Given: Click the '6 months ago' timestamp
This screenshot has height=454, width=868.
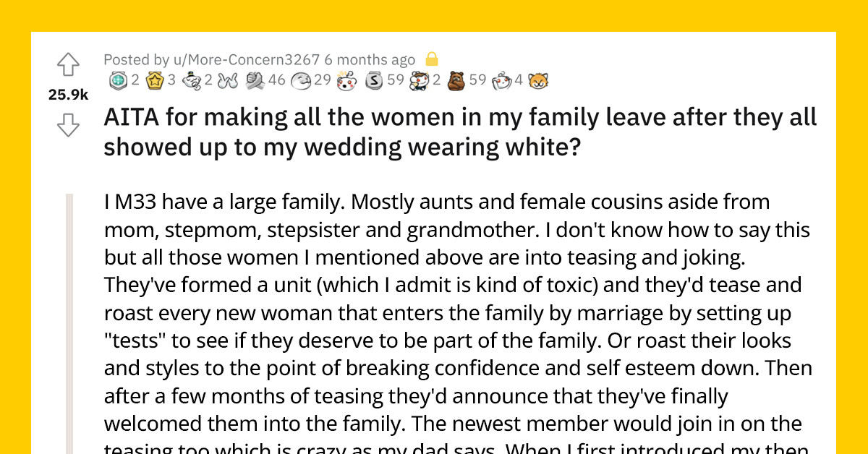Looking at the screenshot, I should point(370,59).
